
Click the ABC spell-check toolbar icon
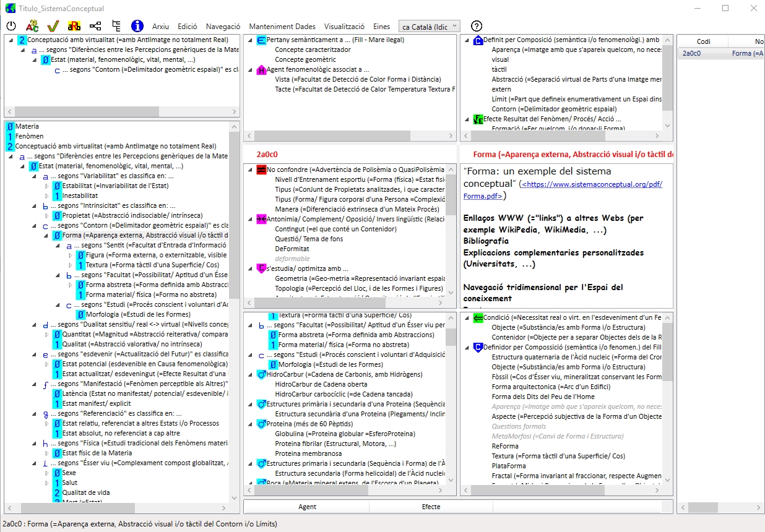[x=32, y=26]
